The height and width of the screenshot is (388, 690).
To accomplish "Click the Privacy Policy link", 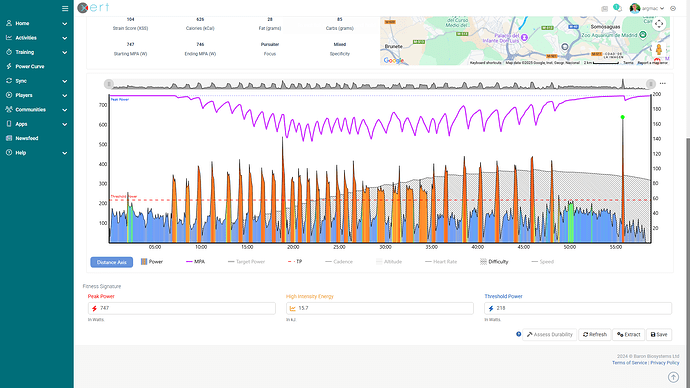I will (664, 363).
